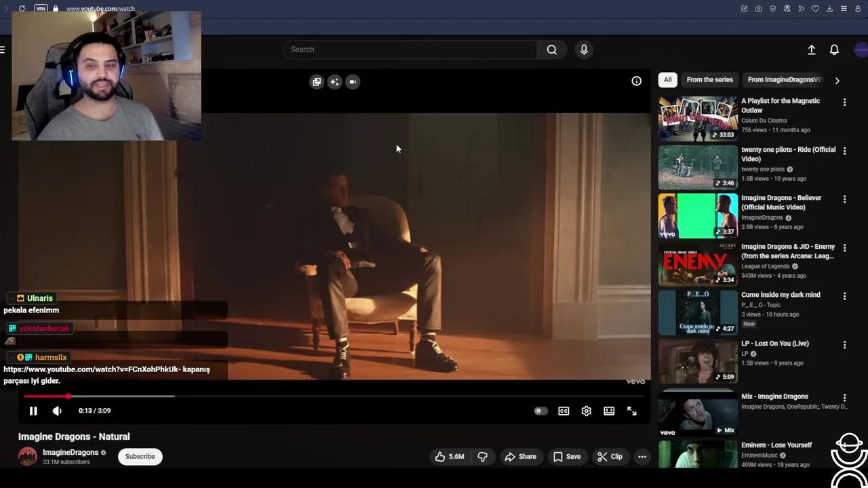868x488 pixels.
Task: Open options for 'Come inside my dark mind'
Action: point(844,296)
